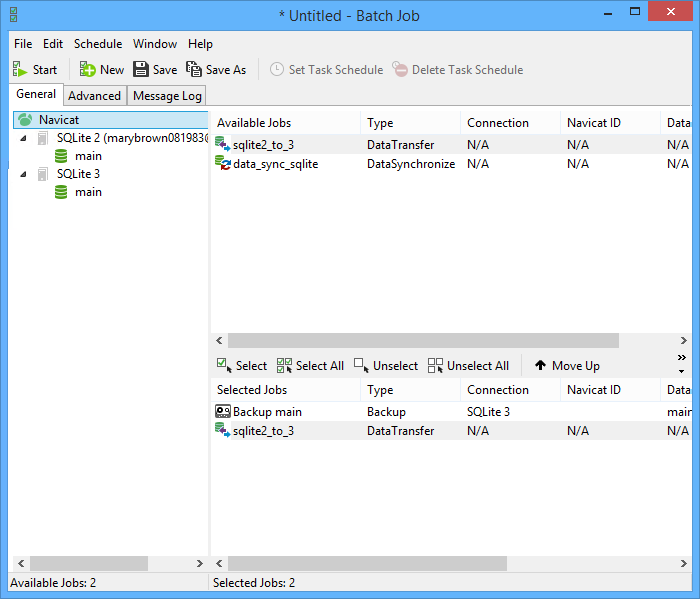Click right arrow of Available Jobs scrollbar

(683, 340)
